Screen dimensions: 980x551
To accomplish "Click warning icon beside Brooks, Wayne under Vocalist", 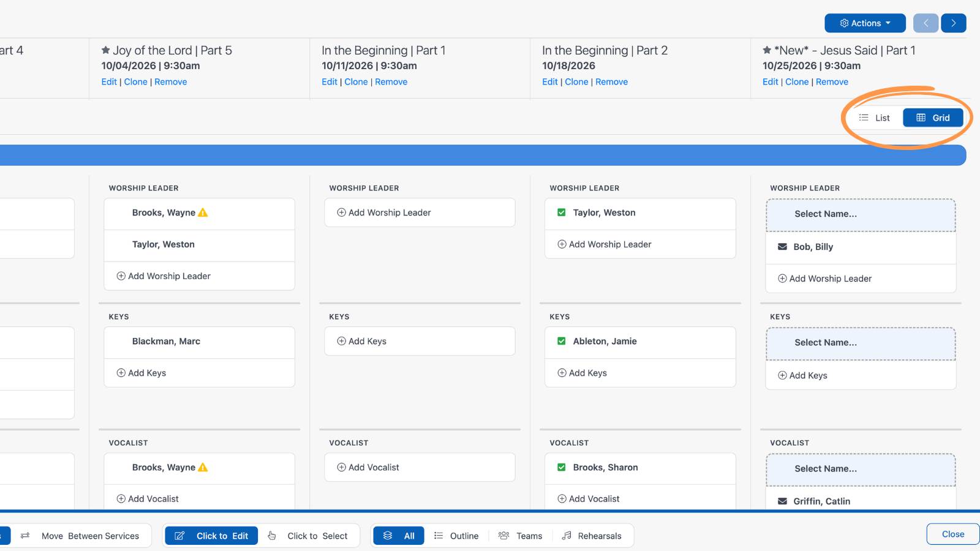I will tap(203, 467).
